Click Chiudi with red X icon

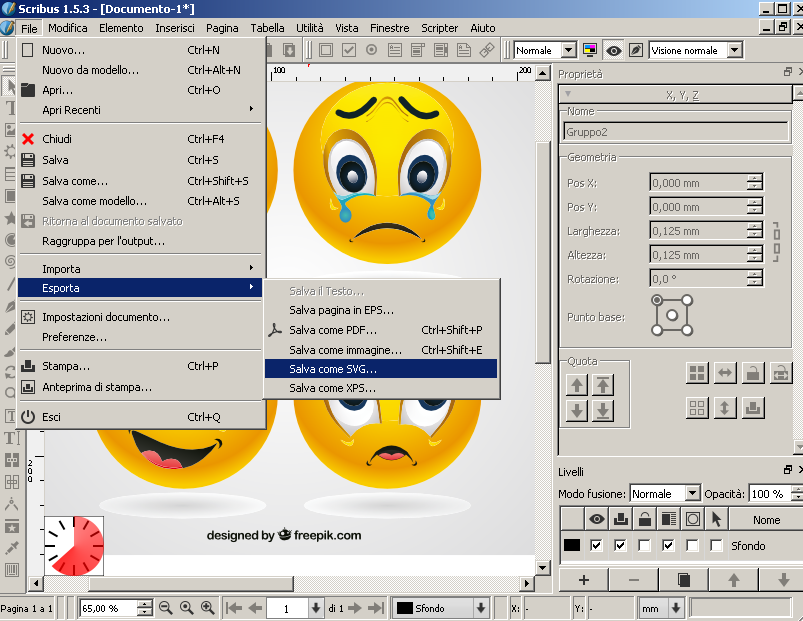click(x=140, y=139)
